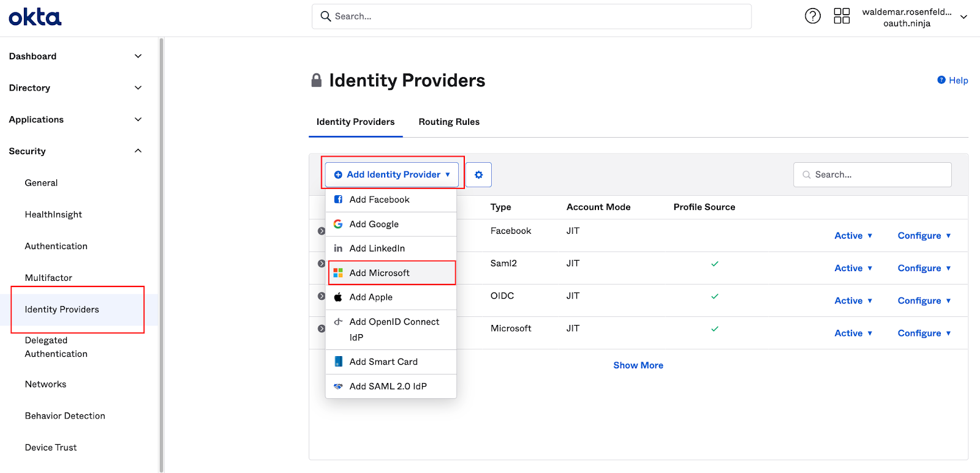Click the Okta logo
980x473 pixels.
[x=35, y=17]
